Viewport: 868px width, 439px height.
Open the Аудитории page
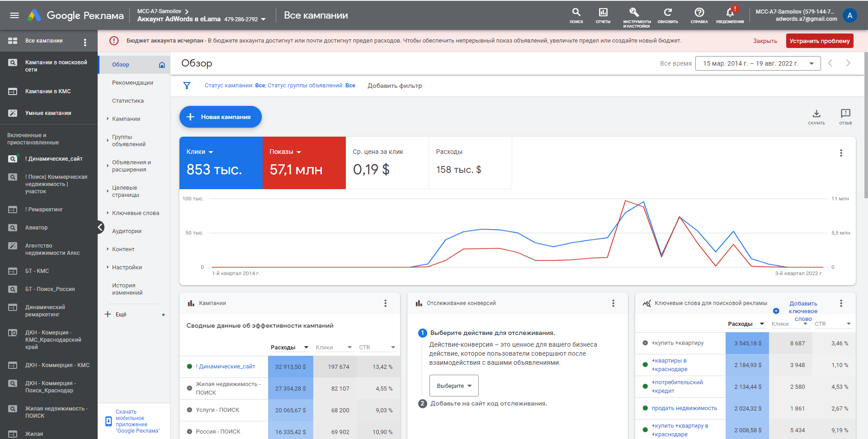[127, 231]
